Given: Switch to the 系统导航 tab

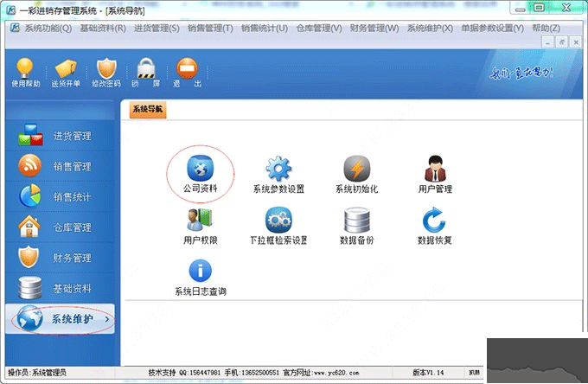Looking at the screenshot, I should [x=148, y=109].
